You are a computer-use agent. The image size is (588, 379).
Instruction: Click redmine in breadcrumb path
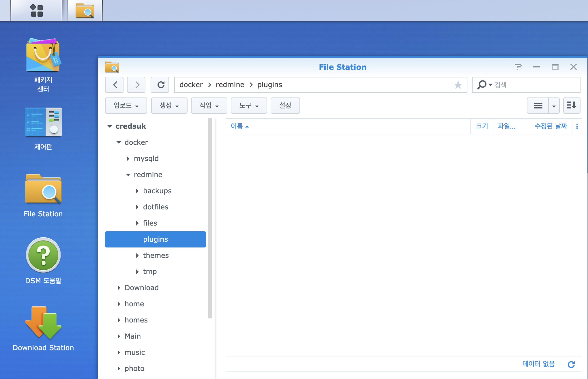(x=230, y=85)
